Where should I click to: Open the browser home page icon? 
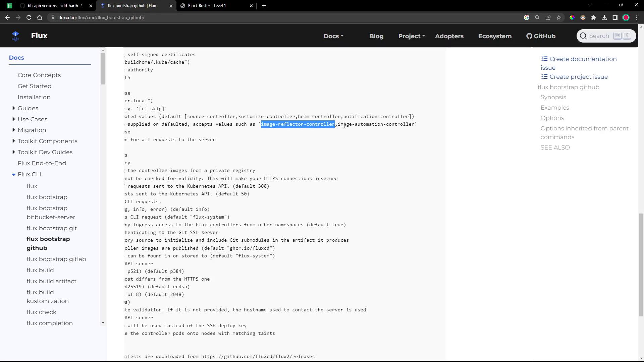coord(40,17)
